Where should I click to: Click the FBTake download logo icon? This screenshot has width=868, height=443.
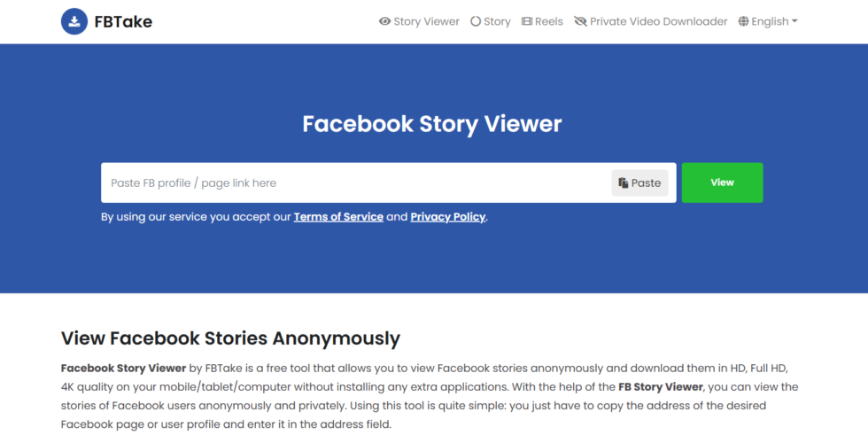74,21
